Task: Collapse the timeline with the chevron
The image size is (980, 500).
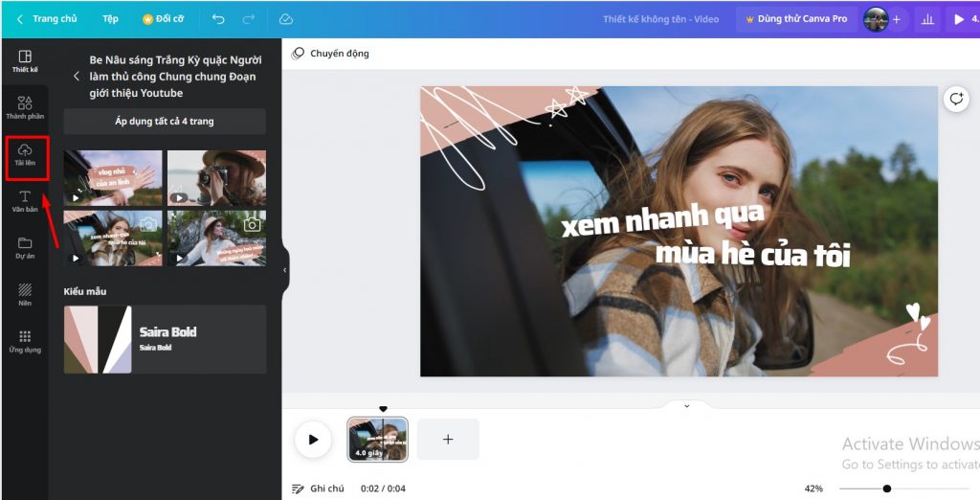Action: click(686, 406)
